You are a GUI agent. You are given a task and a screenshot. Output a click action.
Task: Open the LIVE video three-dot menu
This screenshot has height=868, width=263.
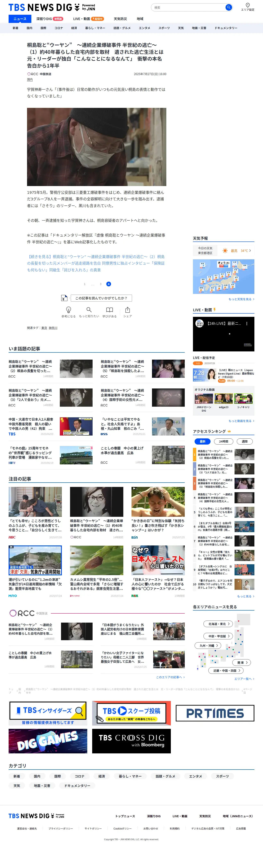tap(247, 323)
